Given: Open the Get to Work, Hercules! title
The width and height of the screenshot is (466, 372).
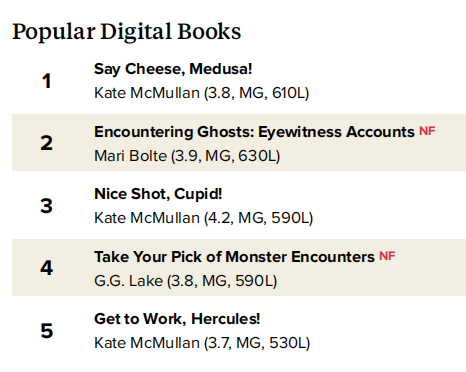Looking at the screenshot, I should (177, 319).
